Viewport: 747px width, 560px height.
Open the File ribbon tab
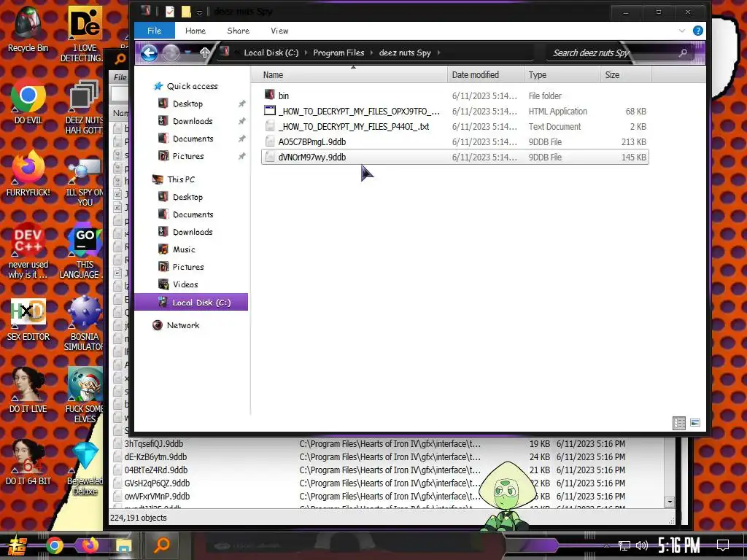[x=154, y=31]
